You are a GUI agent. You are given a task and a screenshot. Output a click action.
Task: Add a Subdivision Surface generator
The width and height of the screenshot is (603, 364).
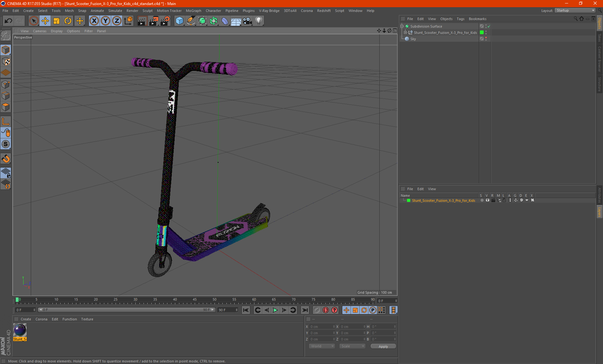click(202, 21)
